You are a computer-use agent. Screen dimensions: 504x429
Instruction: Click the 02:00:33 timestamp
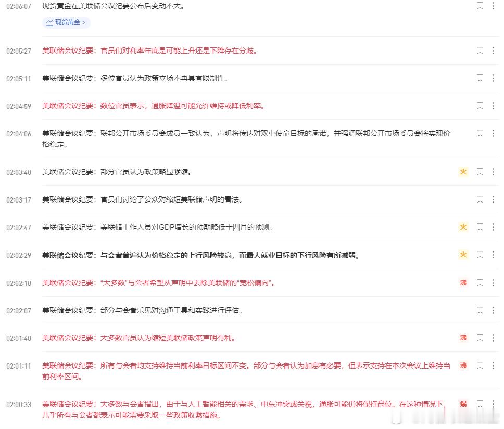[19, 405]
